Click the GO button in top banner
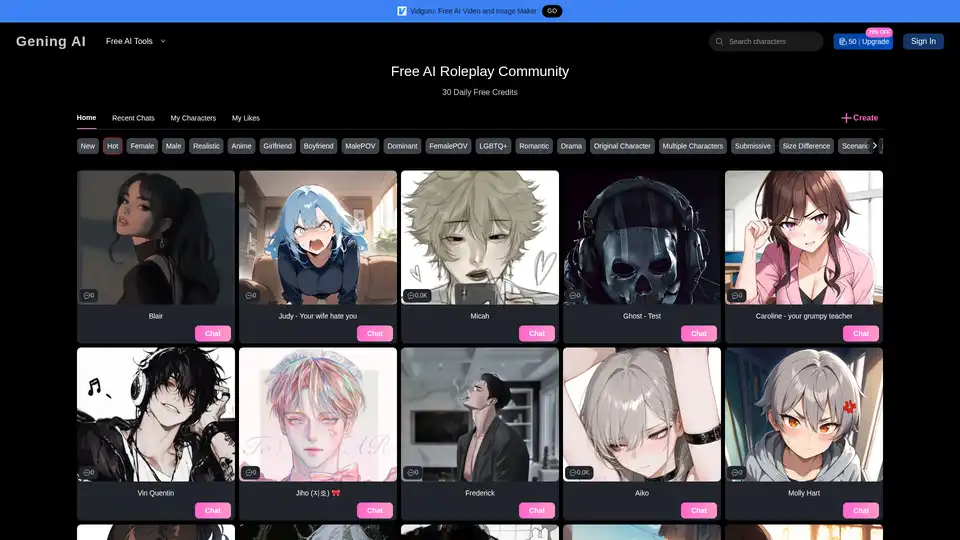 click(x=552, y=11)
